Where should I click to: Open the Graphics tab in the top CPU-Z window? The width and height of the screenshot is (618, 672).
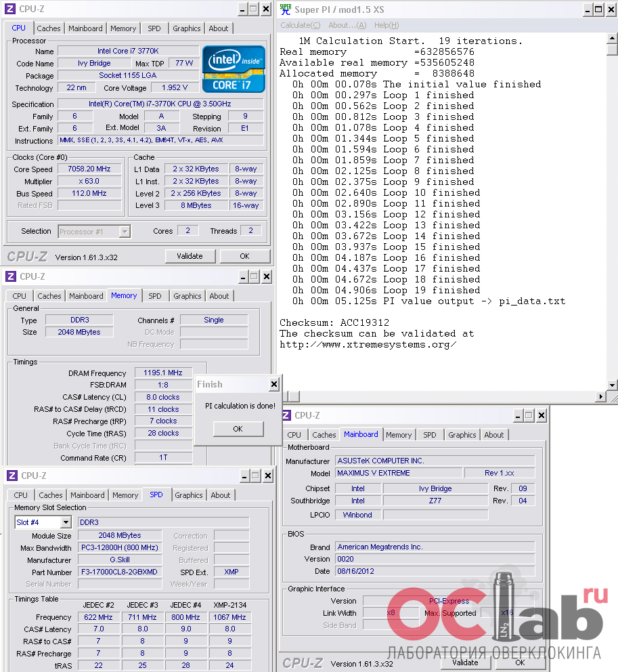(186, 28)
